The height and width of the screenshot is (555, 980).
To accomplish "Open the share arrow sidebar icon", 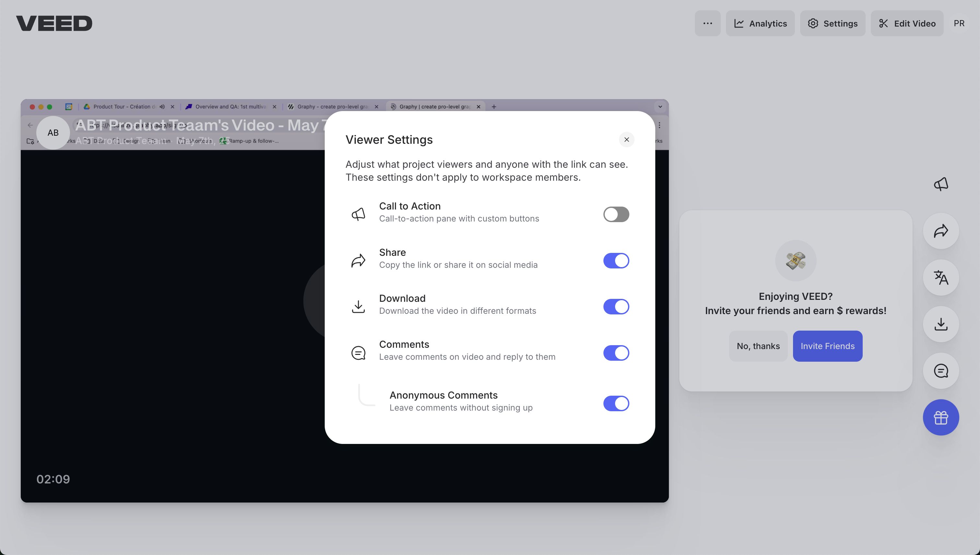I will [941, 231].
